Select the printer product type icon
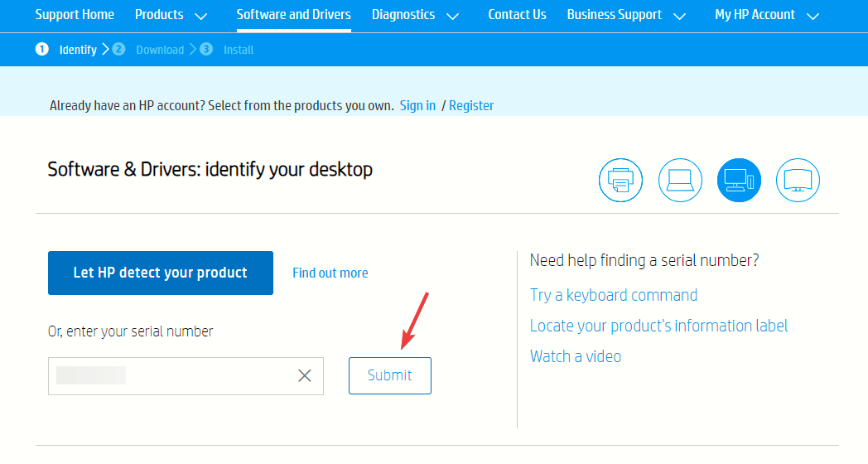Viewport: 868px width, 464px height. click(x=620, y=181)
